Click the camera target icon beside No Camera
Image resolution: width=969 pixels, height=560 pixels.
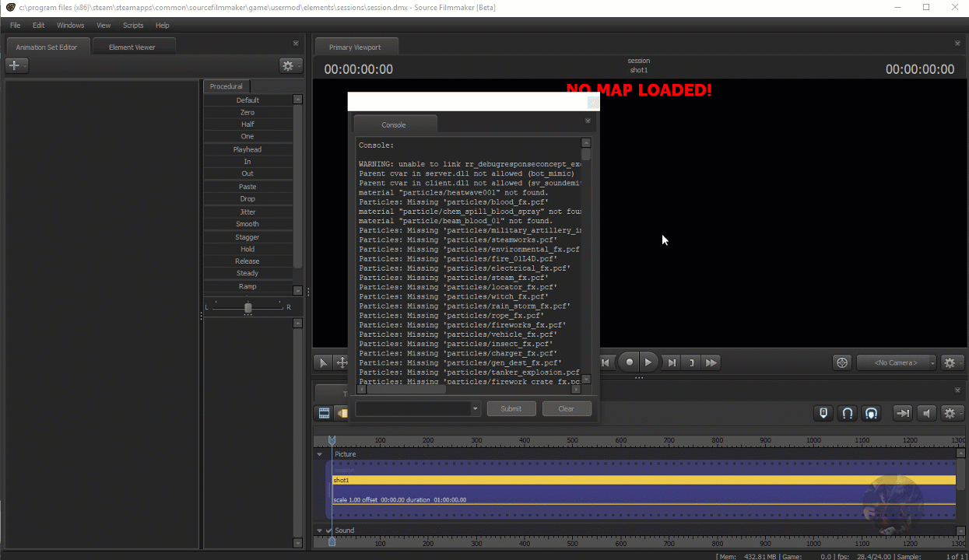[841, 362]
